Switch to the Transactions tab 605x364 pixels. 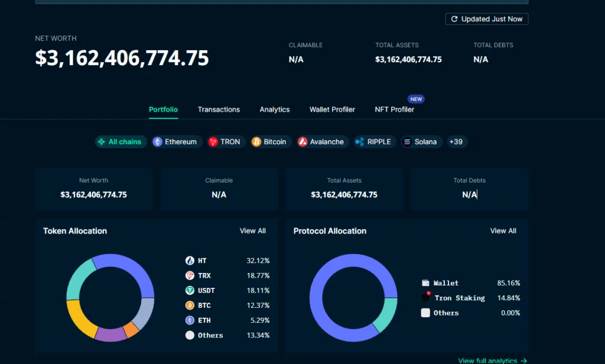[x=219, y=109]
